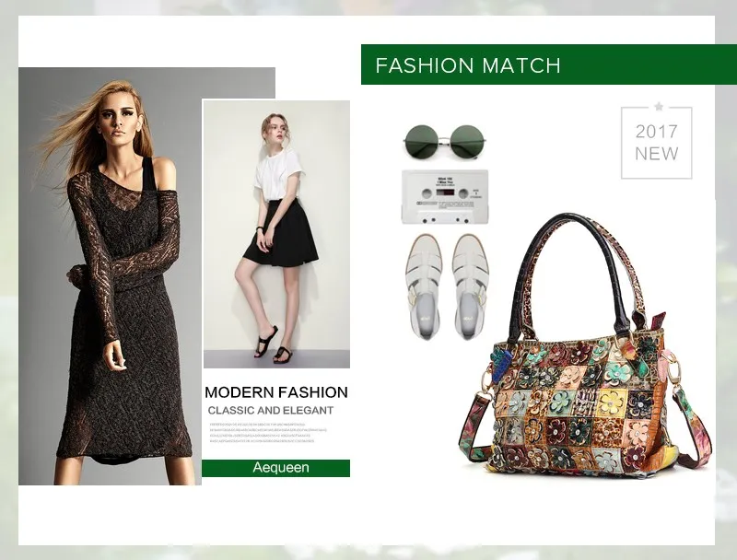Select the right white sandal shoe
The width and height of the screenshot is (737, 560).
point(471,286)
